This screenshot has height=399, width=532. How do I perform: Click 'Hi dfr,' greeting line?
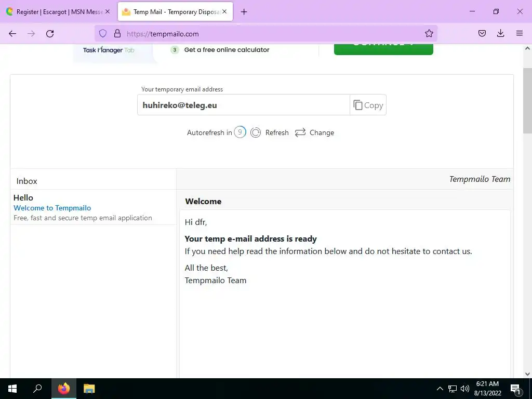click(x=196, y=222)
